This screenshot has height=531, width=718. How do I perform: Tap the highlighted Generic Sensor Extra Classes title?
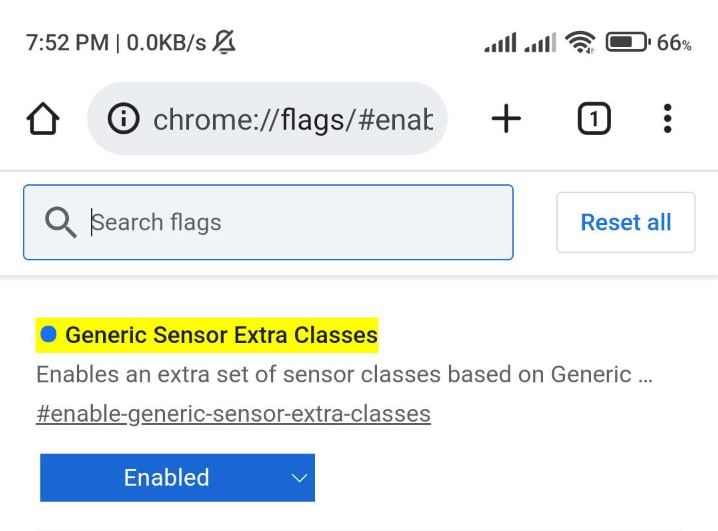click(220, 335)
